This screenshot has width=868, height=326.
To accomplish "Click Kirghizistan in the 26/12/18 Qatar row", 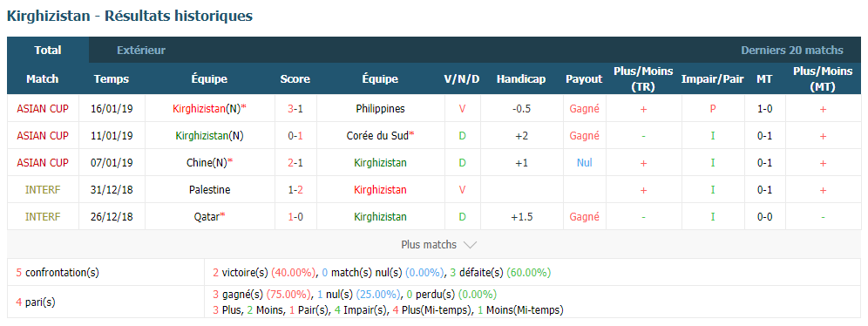I will (380, 217).
